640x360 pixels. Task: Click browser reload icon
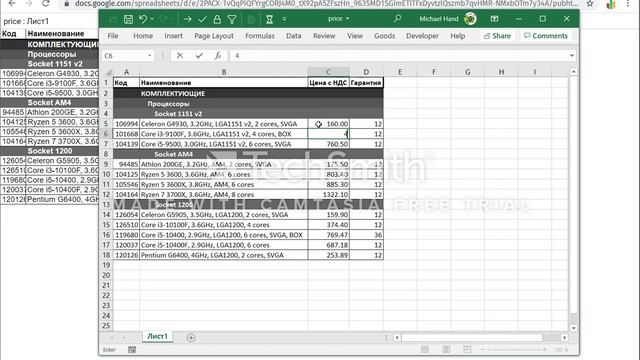point(45,3)
